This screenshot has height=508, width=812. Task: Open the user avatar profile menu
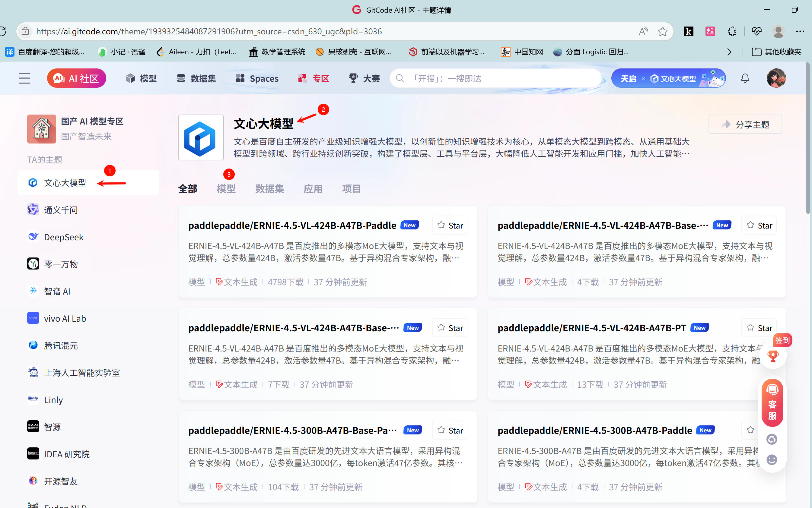pyautogui.click(x=776, y=78)
